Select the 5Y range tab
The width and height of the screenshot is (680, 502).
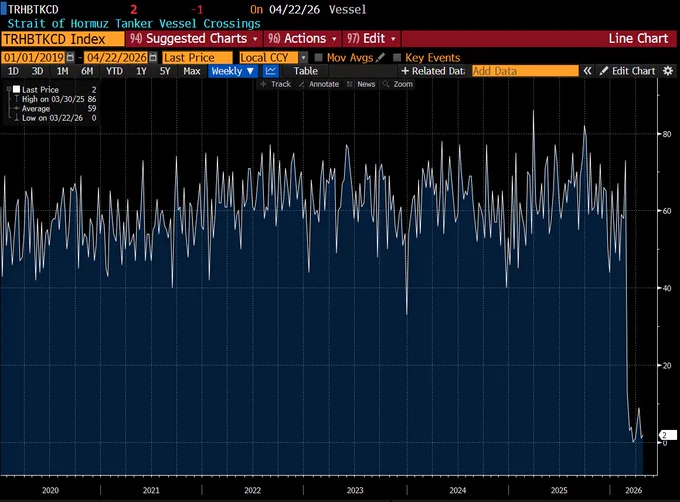(x=165, y=71)
